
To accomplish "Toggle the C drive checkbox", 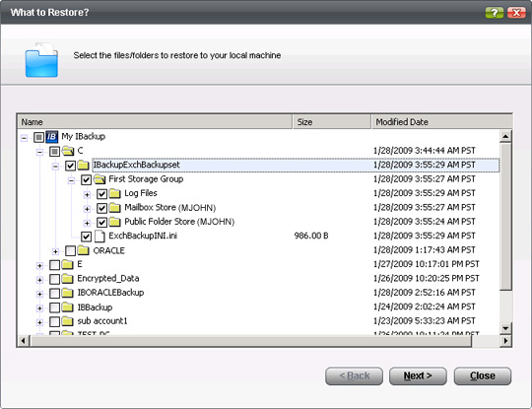I will [54, 152].
